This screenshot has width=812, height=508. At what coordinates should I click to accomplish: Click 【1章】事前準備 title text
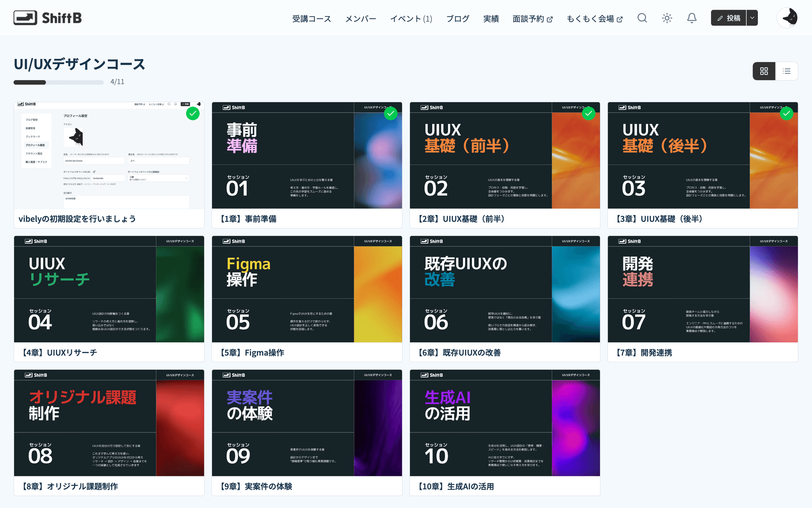(x=247, y=219)
